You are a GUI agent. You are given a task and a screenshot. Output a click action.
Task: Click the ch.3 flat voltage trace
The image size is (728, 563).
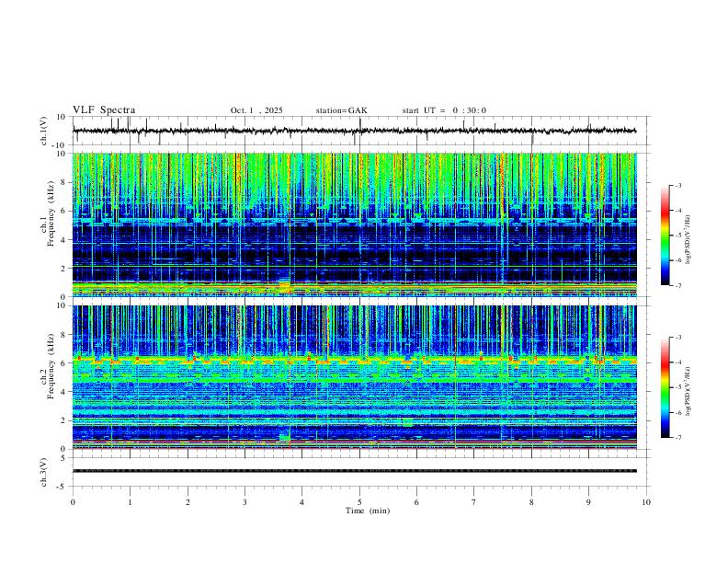[x=354, y=471]
